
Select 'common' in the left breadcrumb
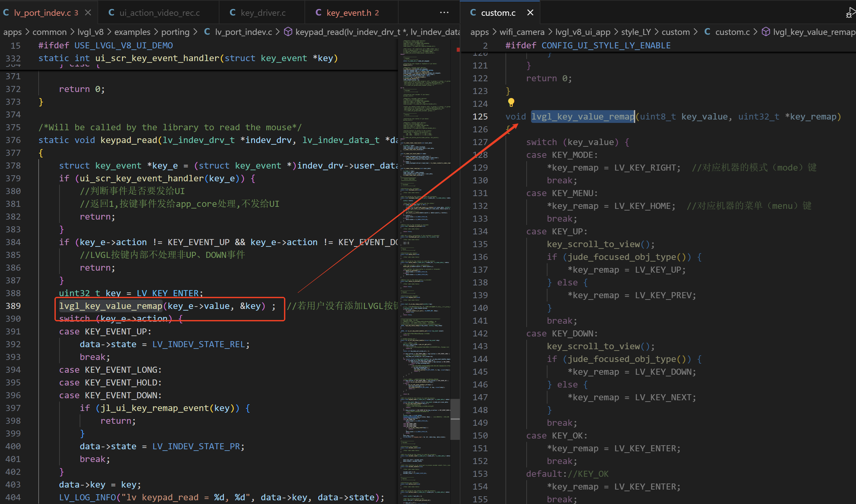click(50, 32)
